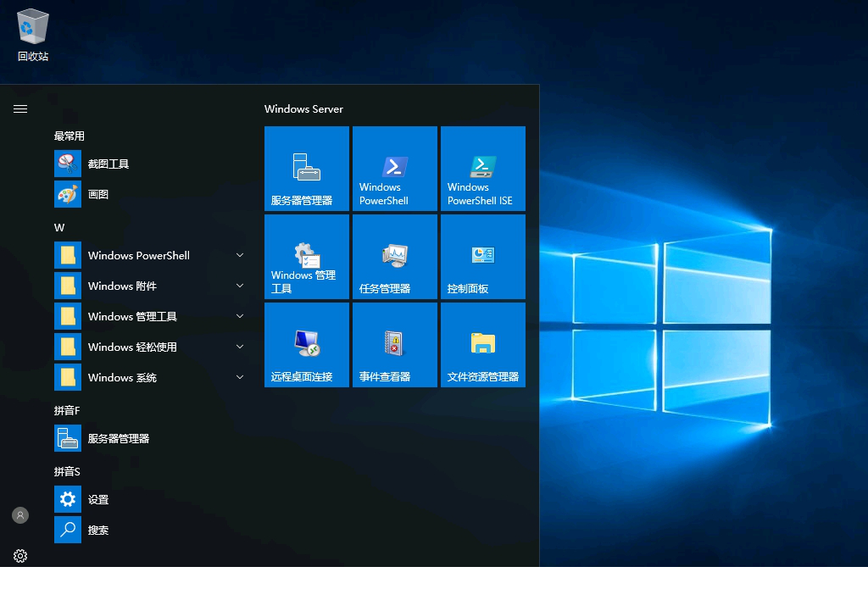Click the hamburger menu in Start
This screenshot has width=868, height=589.
(x=20, y=109)
